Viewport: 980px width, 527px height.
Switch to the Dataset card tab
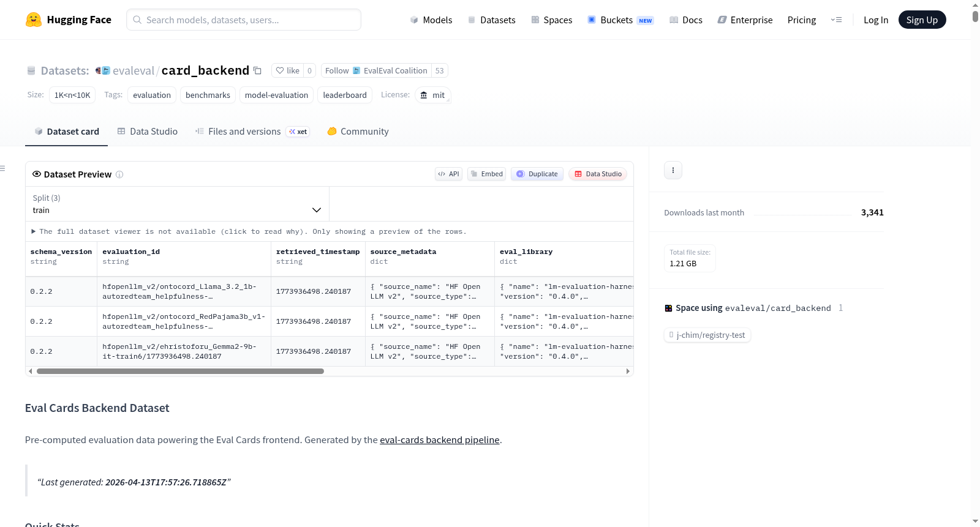[67, 132]
